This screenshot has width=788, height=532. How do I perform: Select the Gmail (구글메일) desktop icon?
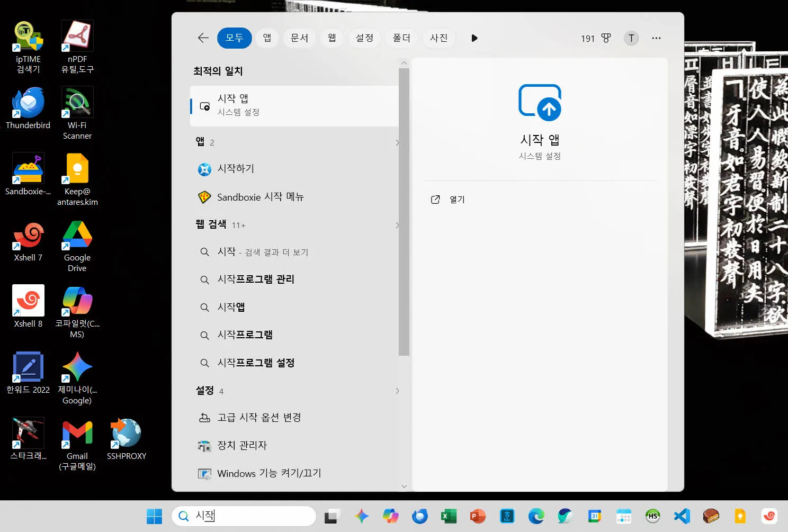tap(77, 444)
